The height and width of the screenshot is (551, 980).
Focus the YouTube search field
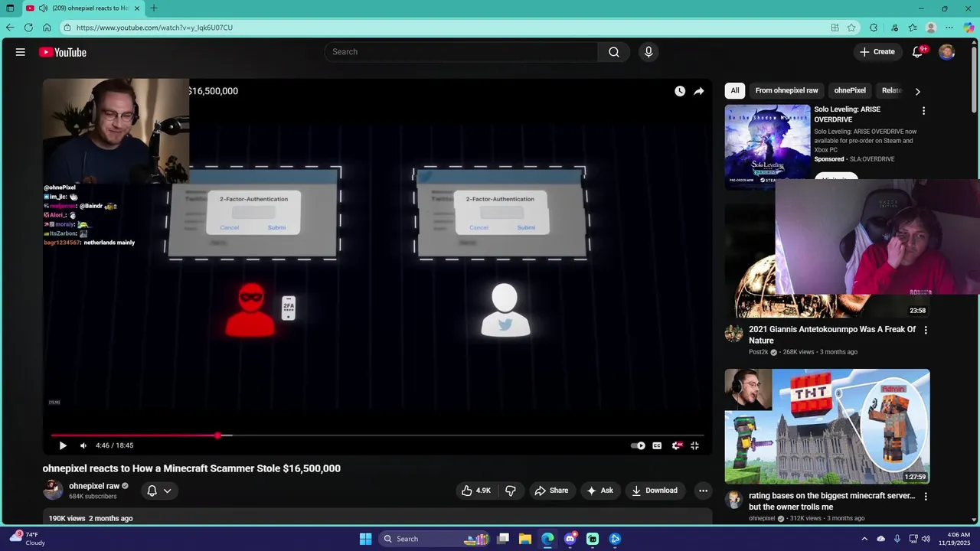coord(461,52)
